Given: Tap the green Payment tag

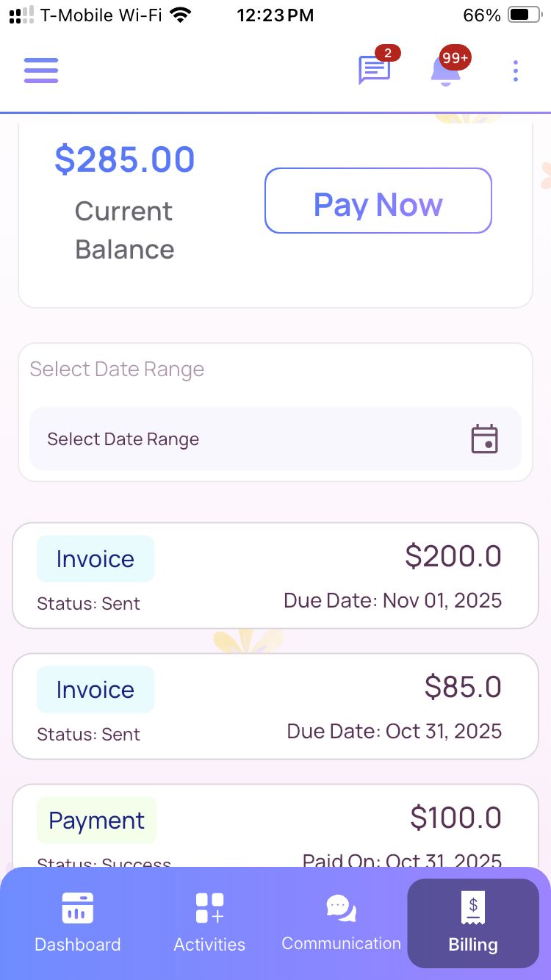Looking at the screenshot, I should (x=96, y=821).
